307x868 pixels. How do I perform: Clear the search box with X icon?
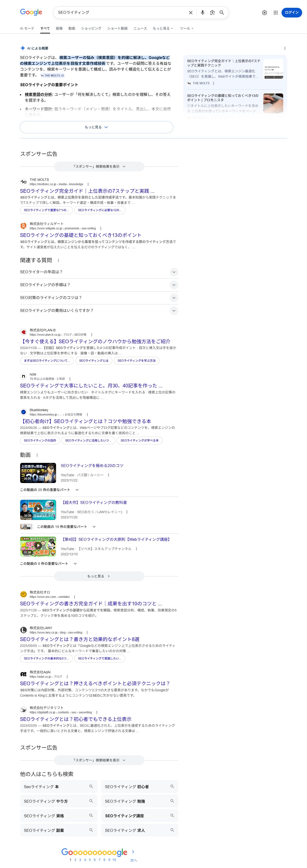pos(191,12)
